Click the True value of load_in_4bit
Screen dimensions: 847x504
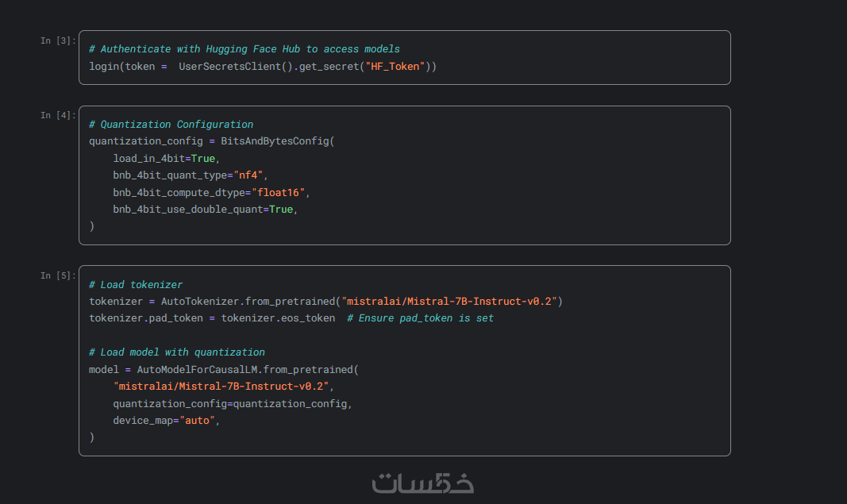[x=203, y=159]
